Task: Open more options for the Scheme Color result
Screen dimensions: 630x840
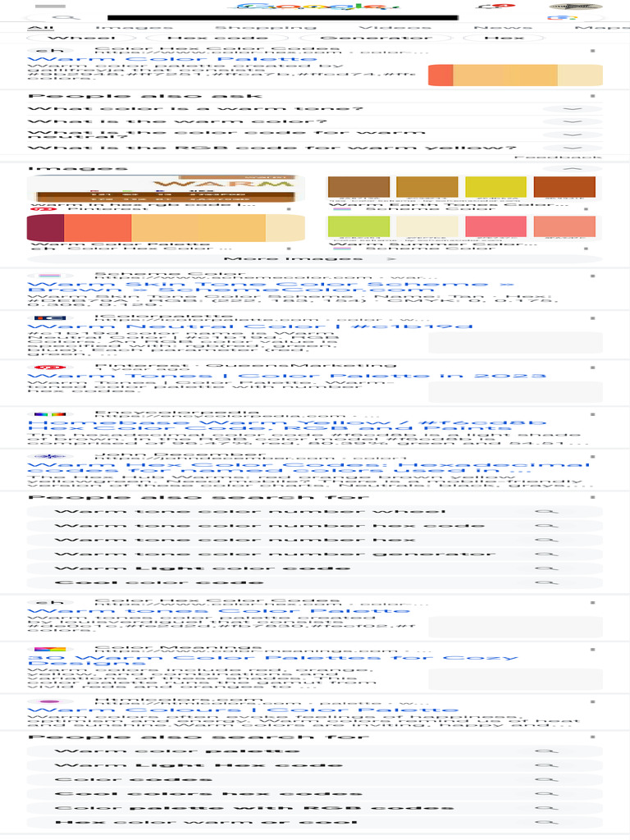Action: click(x=592, y=276)
